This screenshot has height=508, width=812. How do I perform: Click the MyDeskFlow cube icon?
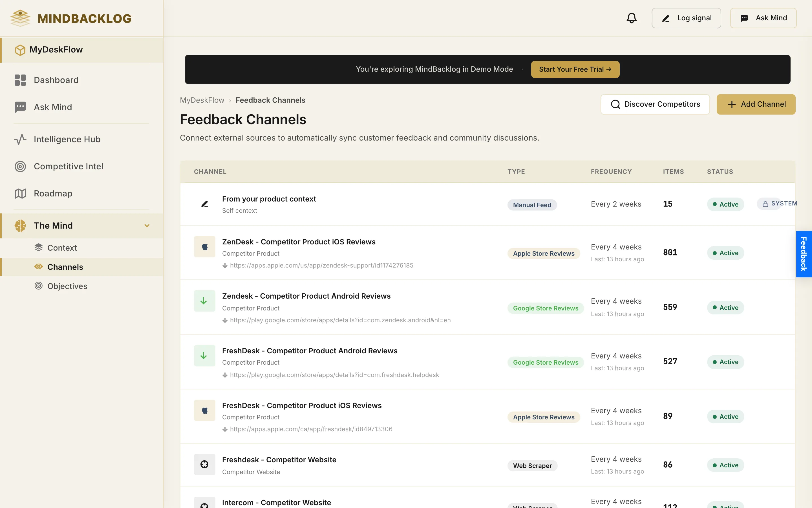(20, 50)
